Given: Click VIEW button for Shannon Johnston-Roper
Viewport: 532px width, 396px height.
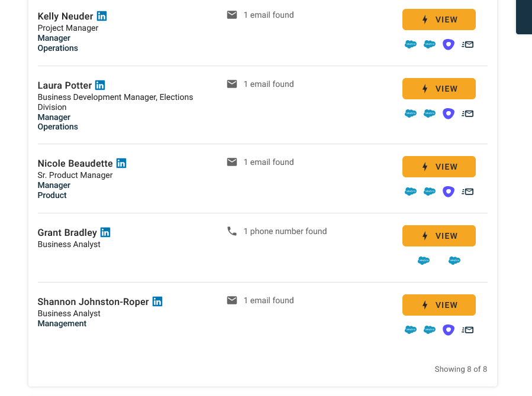Looking at the screenshot, I should point(439,305).
